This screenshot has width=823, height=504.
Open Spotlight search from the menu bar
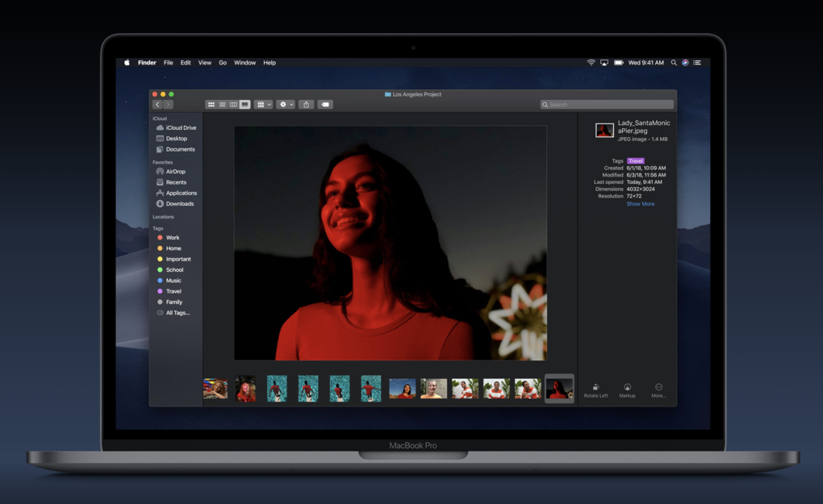[x=674, y=62]
